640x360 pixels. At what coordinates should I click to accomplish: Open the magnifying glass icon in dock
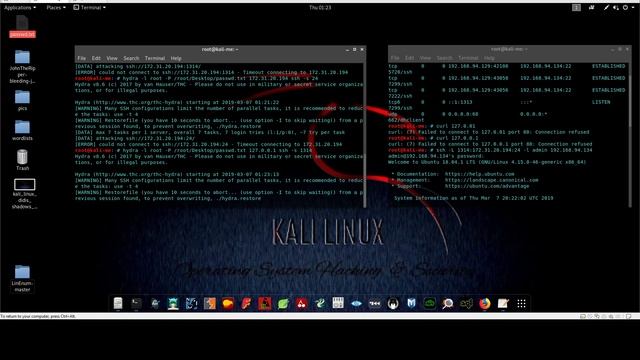(448, 303)
